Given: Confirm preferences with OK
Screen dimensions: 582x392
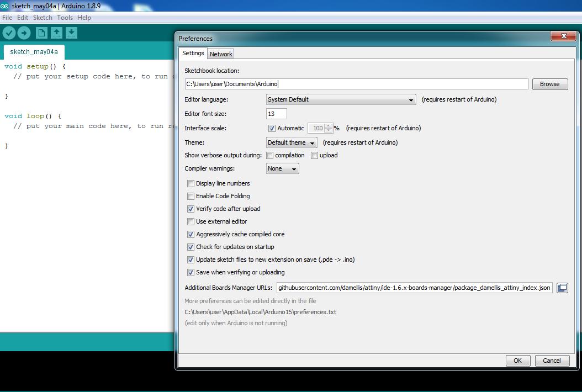Looking at the screenshot, I should pos(518,361).
